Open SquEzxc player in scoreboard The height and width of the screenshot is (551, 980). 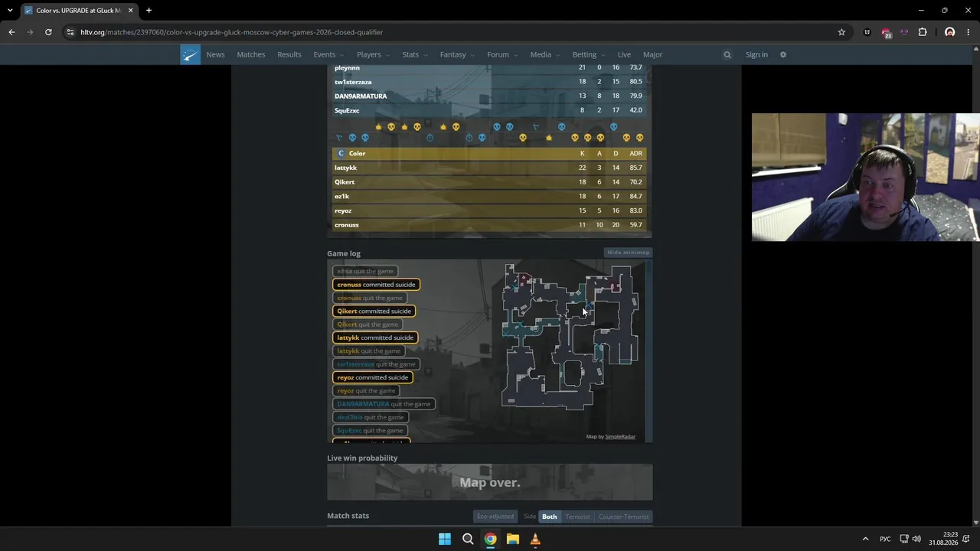[x=347, y=110]
